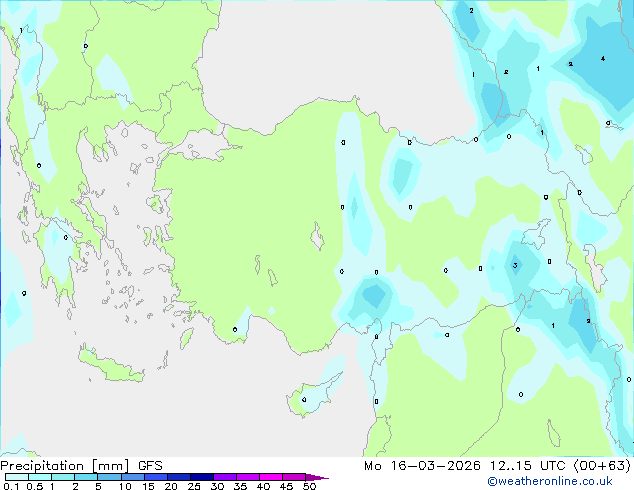Select the 30–35 mm purple legend swatch

tap(225, 477)
